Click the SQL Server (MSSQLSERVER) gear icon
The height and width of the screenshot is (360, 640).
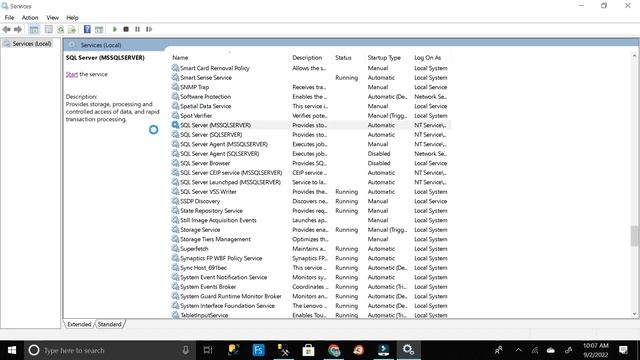pos(175,125)
